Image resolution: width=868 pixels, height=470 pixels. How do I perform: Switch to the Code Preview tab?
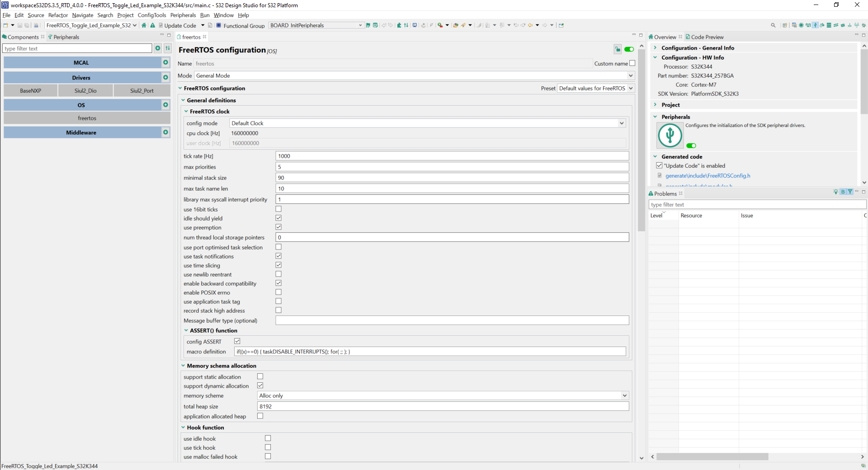[x=705, y=37]
